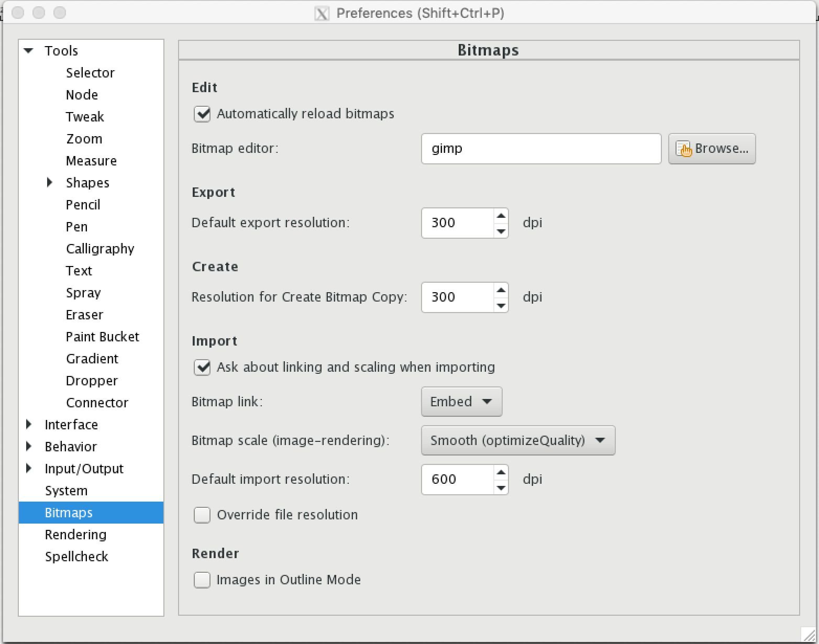The width and height of the screenshot is (819, 644).
Task: Open the Spellcheck settings
Action: pyautogui.click(x=76, y=557)
